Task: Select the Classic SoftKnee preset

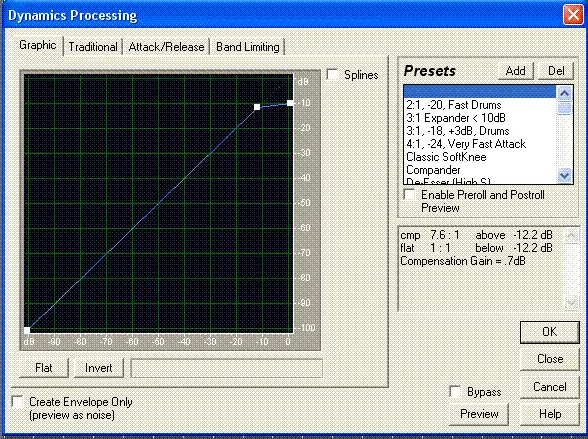Action: pos(446,157)
